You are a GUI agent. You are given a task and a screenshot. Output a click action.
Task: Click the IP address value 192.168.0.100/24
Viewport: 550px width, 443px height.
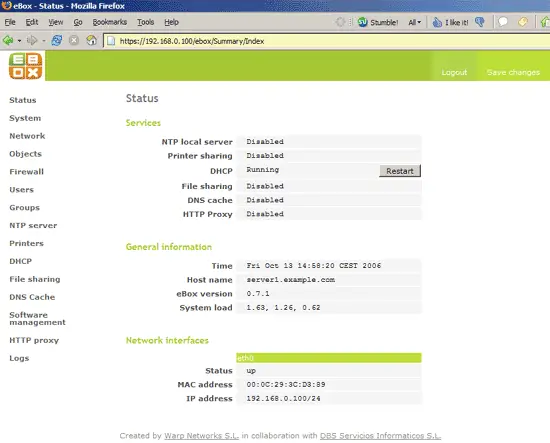(283, 398)
